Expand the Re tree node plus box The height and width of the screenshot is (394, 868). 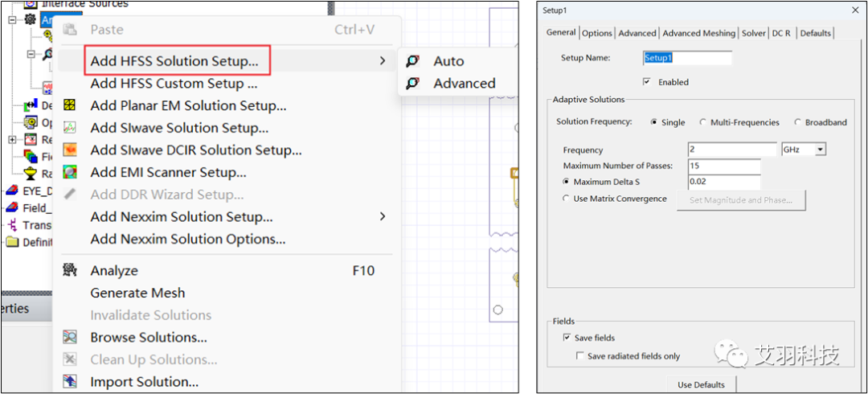(13, 140)
